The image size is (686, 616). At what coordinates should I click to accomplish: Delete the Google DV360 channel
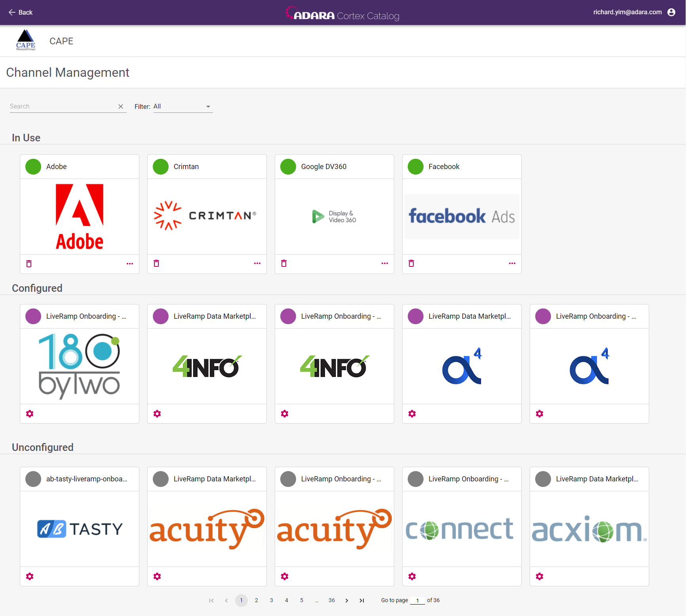coord(284,264)
